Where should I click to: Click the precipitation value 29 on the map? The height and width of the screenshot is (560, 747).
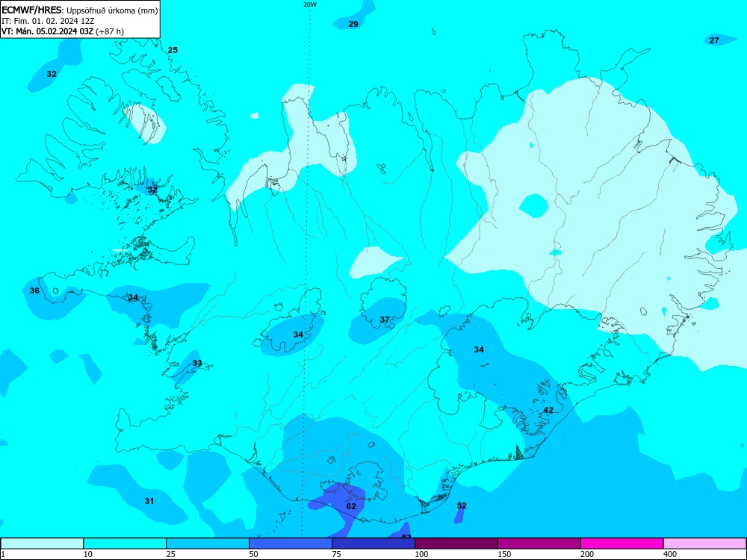[353, 24]
